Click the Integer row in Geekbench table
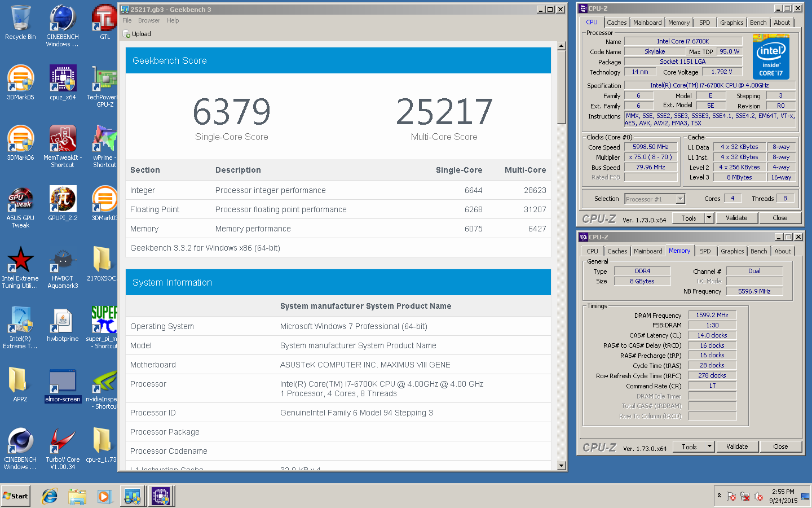This screenshot has height=508, width=812. click(338, 190)
